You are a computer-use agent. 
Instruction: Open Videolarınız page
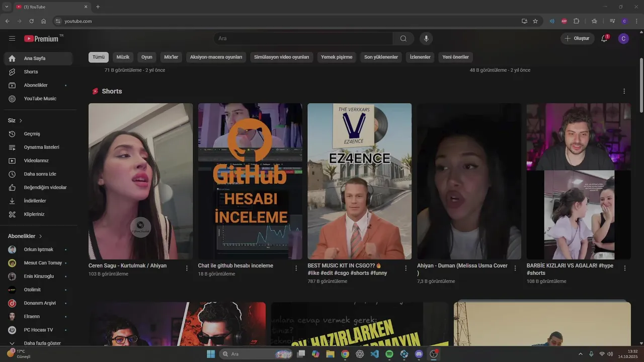click(x=39, y=161)
